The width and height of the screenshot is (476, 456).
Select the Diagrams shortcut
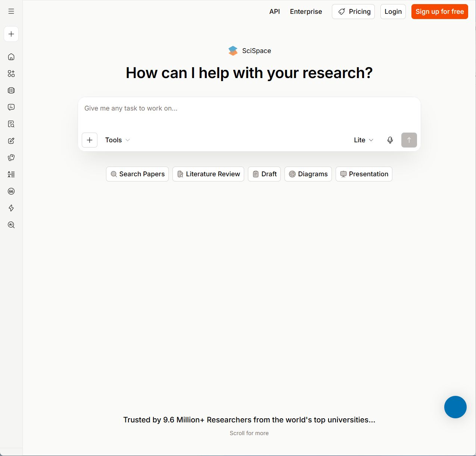pyautogui.click(x=308, y=174)
